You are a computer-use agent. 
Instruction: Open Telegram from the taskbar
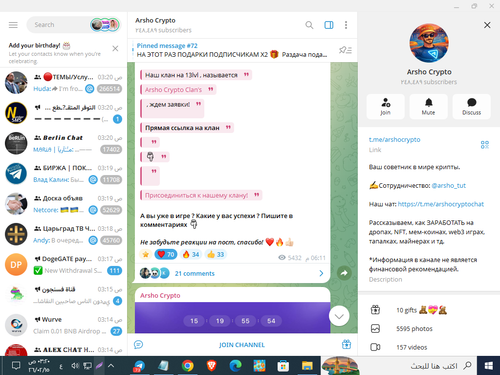[138, 366]
